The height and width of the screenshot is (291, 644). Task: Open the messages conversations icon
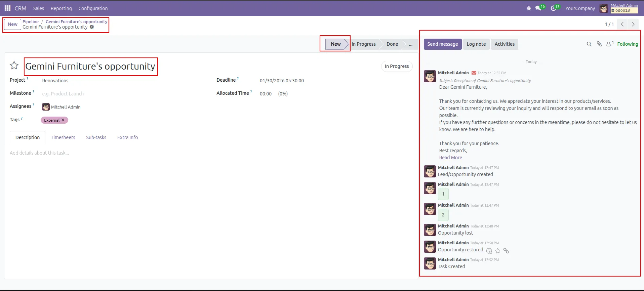click(538, 8)
